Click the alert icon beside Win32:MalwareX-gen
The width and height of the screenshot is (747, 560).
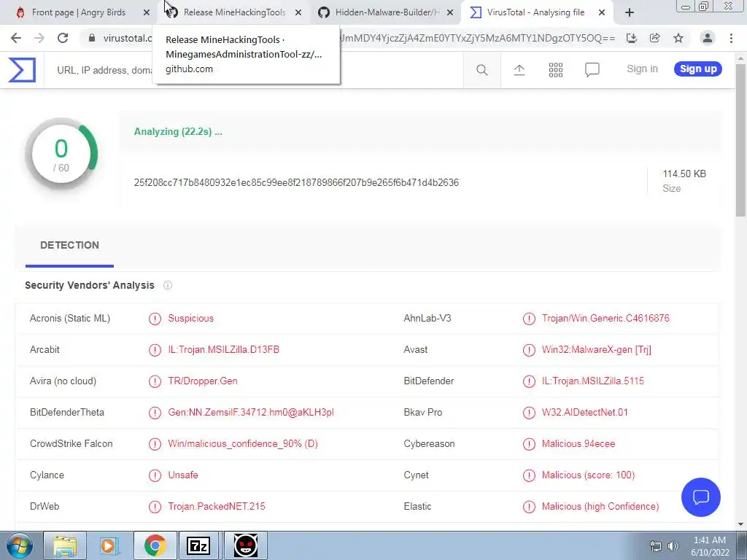click(529, 350)
